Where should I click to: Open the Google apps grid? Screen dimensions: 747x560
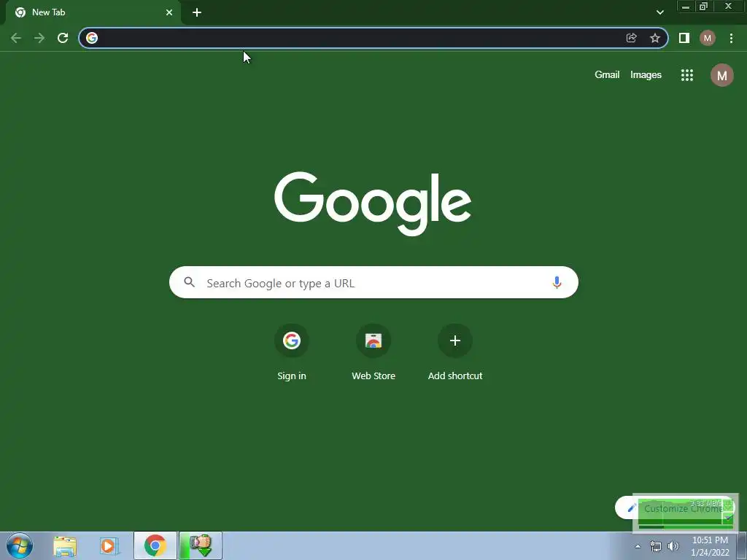[x=687, y=75]
